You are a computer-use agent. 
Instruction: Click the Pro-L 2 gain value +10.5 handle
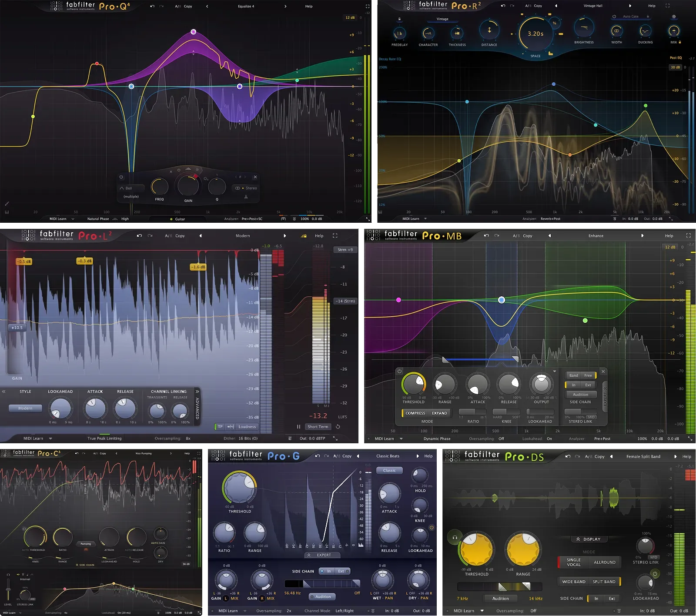pos(17,328)
